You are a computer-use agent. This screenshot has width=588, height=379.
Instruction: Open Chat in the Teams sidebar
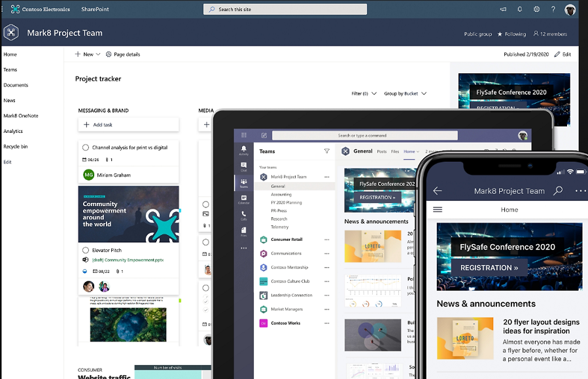coord(244,167)
